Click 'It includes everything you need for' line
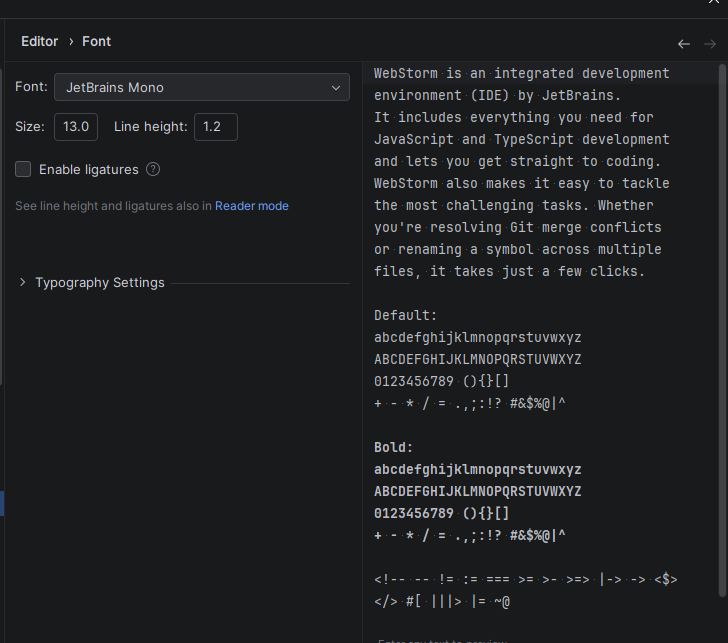 click(514, 117)
